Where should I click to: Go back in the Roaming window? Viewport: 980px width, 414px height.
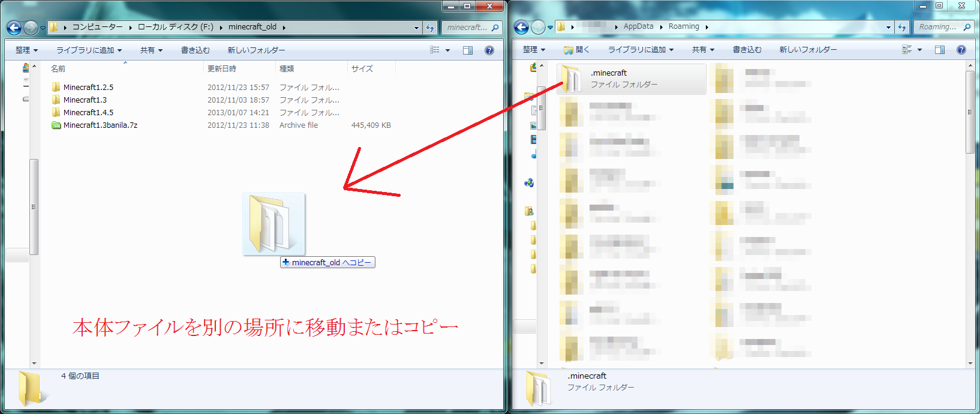(521, 27)
